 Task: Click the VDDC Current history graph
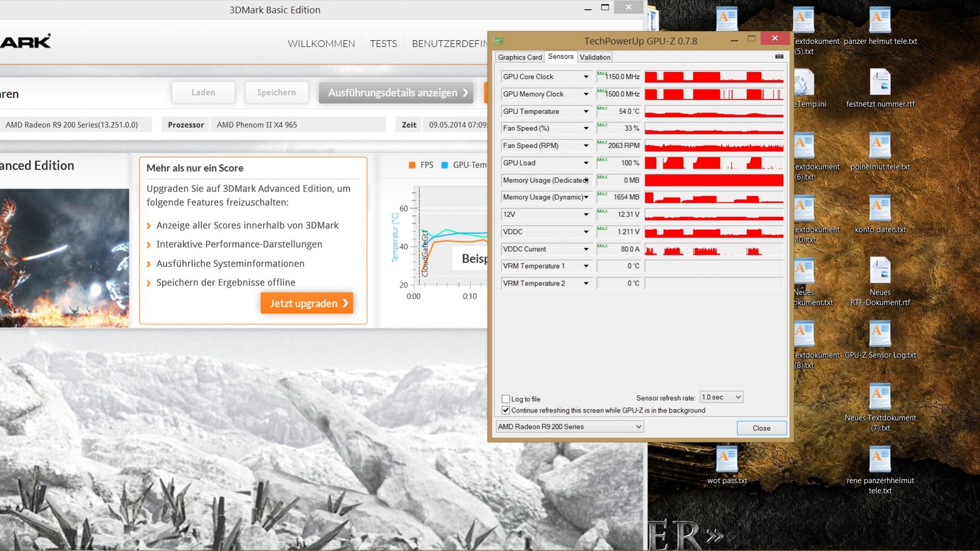(714, 249)
